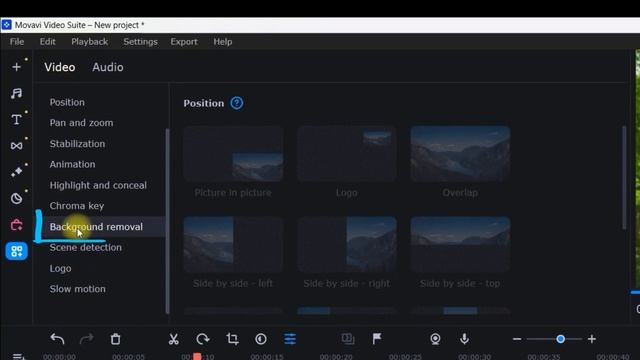The height and width of the screenshot is (360, 640).
Task: Zoom in timeline plus icon
Action: pos(591,339)
